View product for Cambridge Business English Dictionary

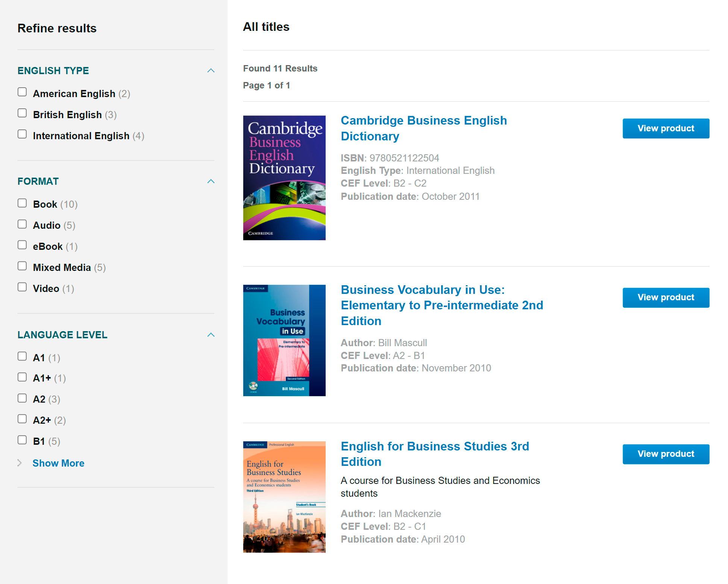pyautogui.click(x=666, y=128)
